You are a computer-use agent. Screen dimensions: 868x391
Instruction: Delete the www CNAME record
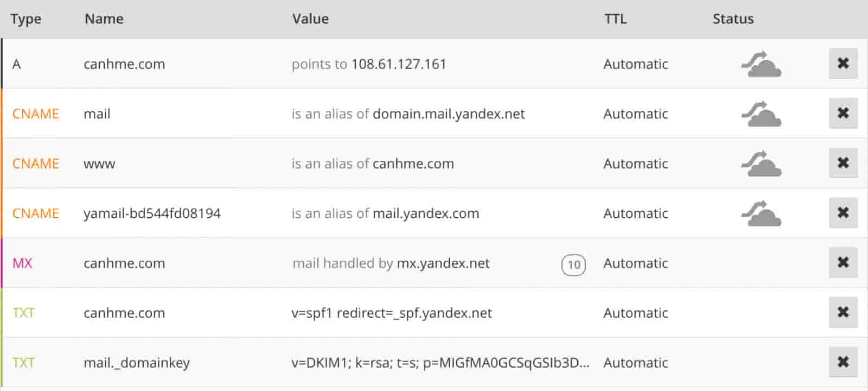click(843, 163)
